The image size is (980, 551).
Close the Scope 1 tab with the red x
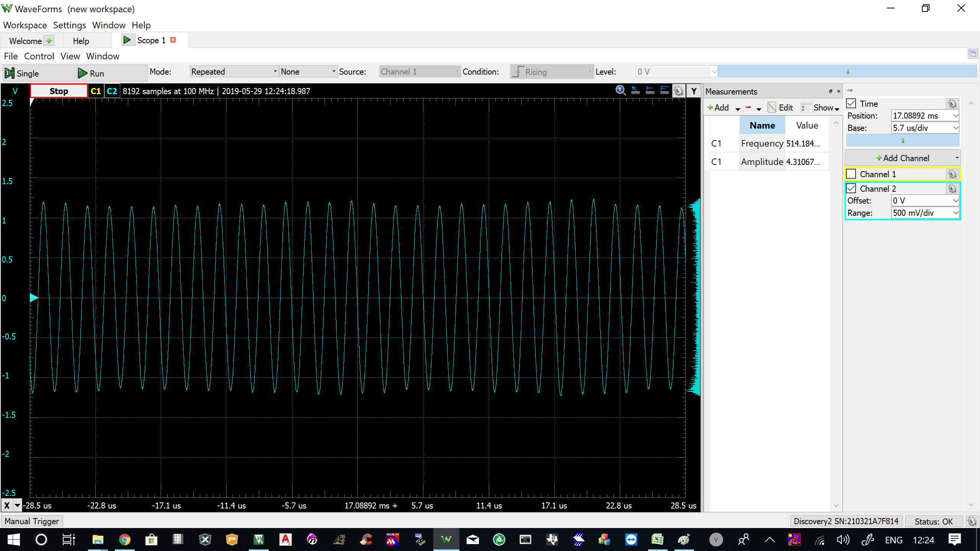click(x=173, y=40)
